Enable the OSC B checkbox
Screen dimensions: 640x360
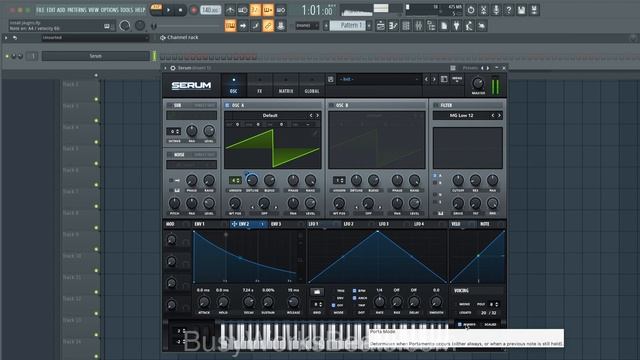(x=331, y=105)
